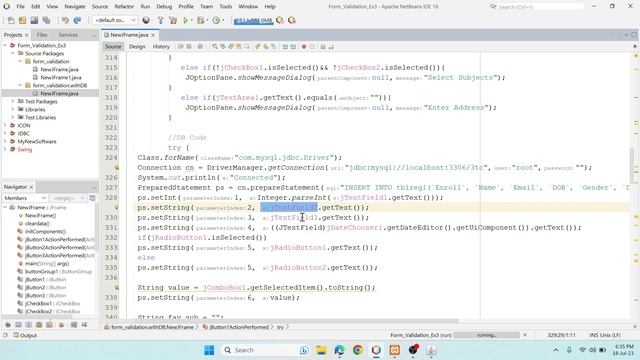The height and width of the screenshot is (360, 640).
Task: Click jButton1ActionPerformed in editor breadcrumb
Action: click(239, 327)
